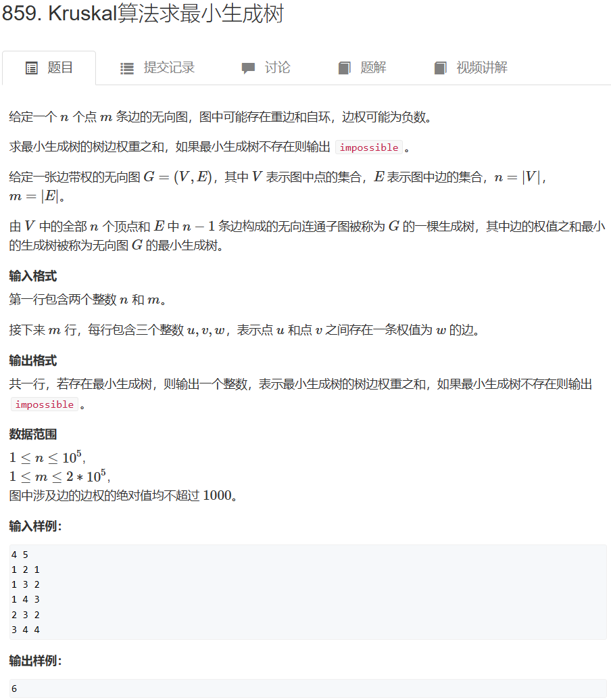The image size is (611, 700).
Task: Click the 题目 tab document icon
Action: [x=32, y=68]
